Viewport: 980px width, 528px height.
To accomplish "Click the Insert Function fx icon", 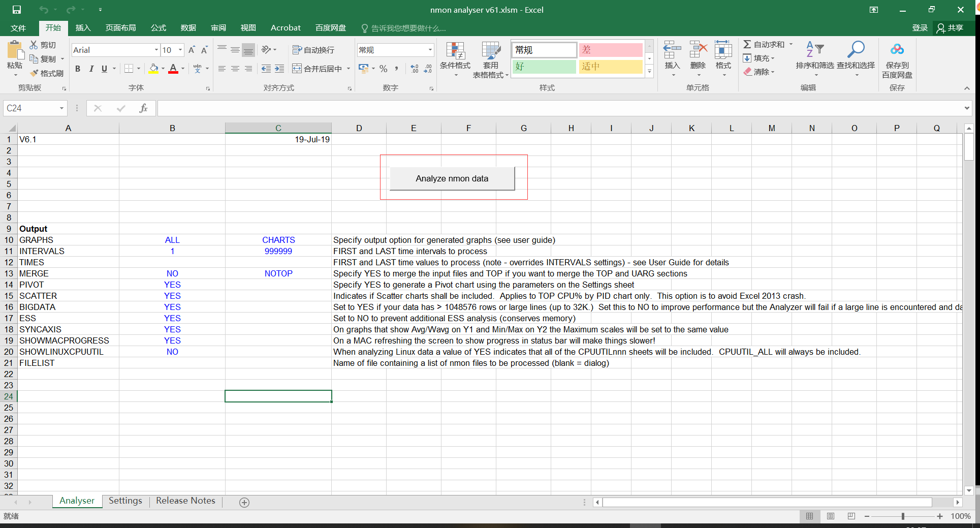I will pyautogui.click(x=143, y=108).
